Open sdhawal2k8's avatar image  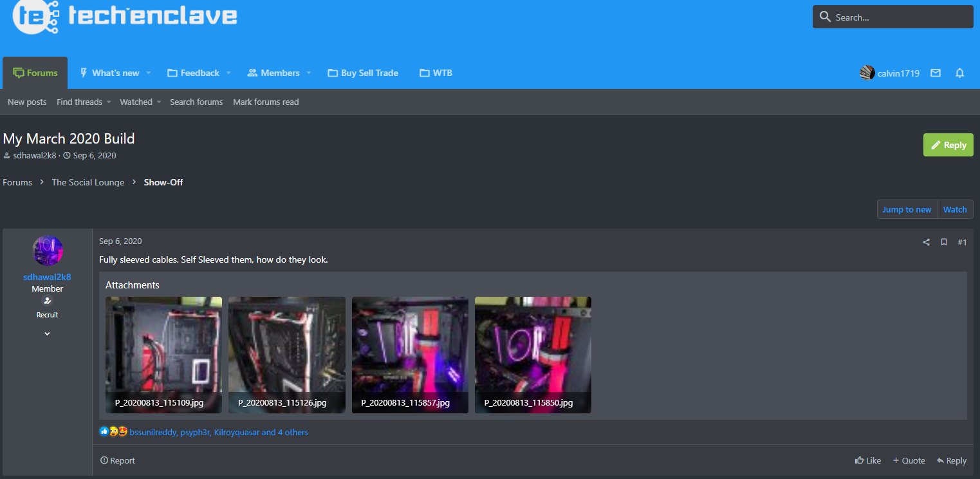(48, 251)
